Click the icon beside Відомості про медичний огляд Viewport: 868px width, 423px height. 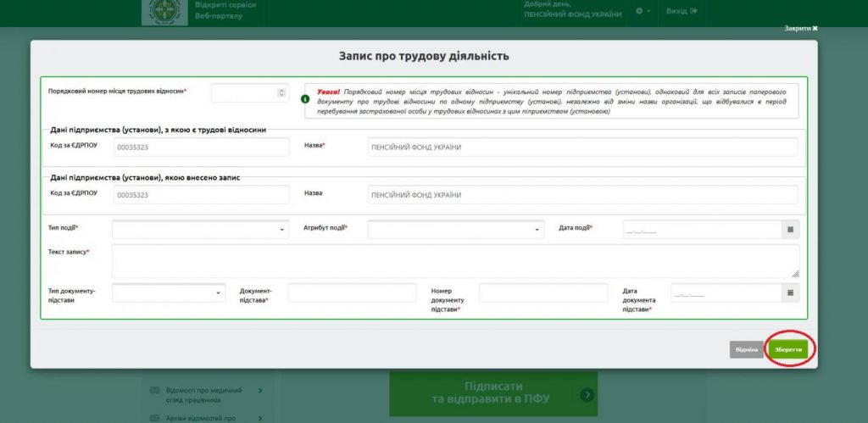(154, 390)
